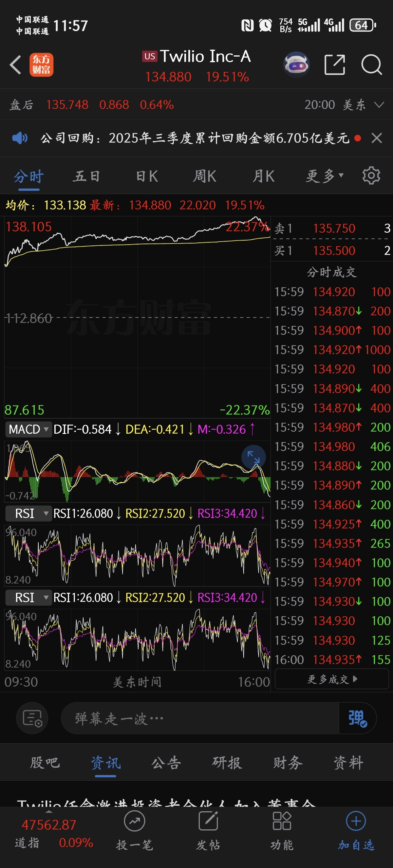
Task: Select the 分时 tab
Action: click(x=28, y=176)
